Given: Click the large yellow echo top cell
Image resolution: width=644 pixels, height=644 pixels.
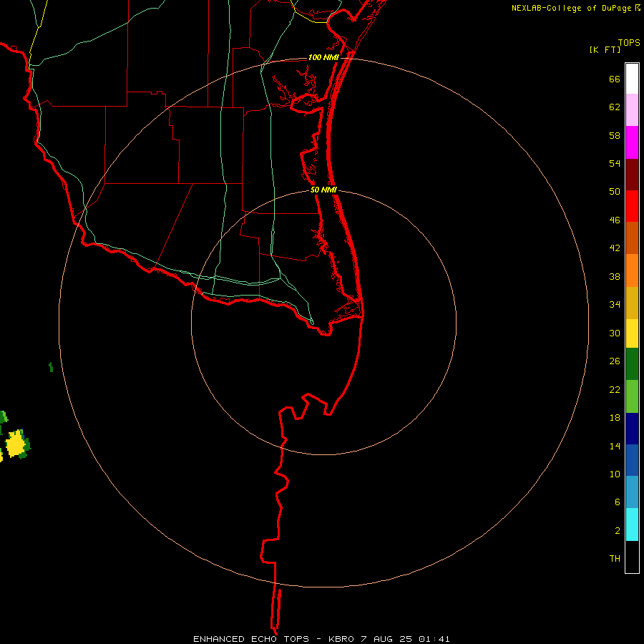Looking at the screenshot, I should click(x=16, y=444).
